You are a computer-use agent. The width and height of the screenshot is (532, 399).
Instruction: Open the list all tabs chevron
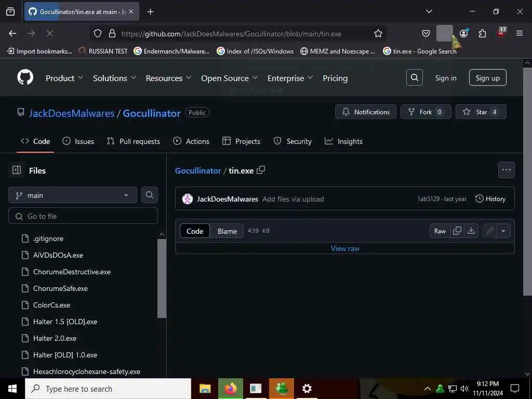pos(429,11)
